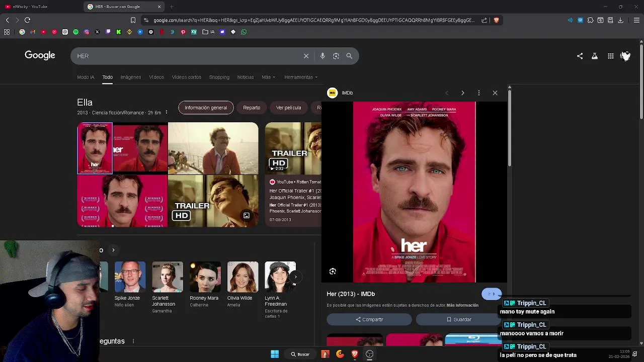This screenshot has height=362, width=644.
Task: Go back with the browser back arrow
Action: point(7,20)
